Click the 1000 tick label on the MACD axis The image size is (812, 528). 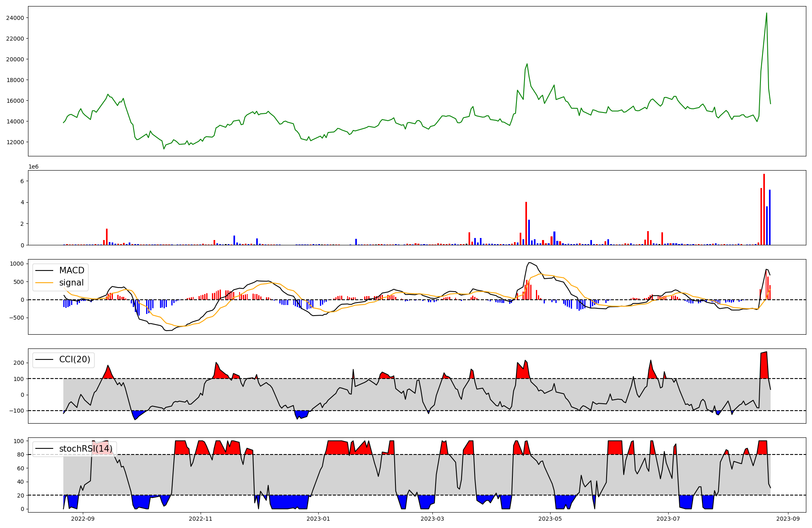[16, 264]
